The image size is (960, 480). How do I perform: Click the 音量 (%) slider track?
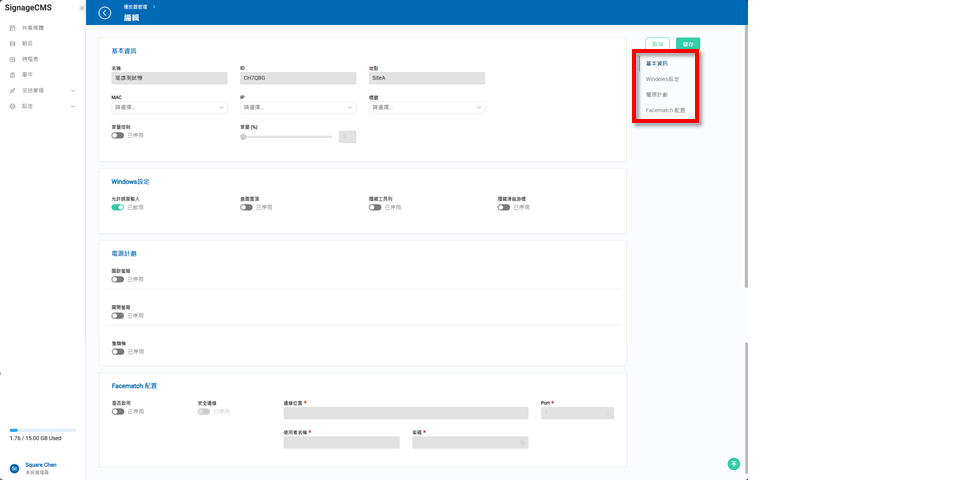pos(287,136)
